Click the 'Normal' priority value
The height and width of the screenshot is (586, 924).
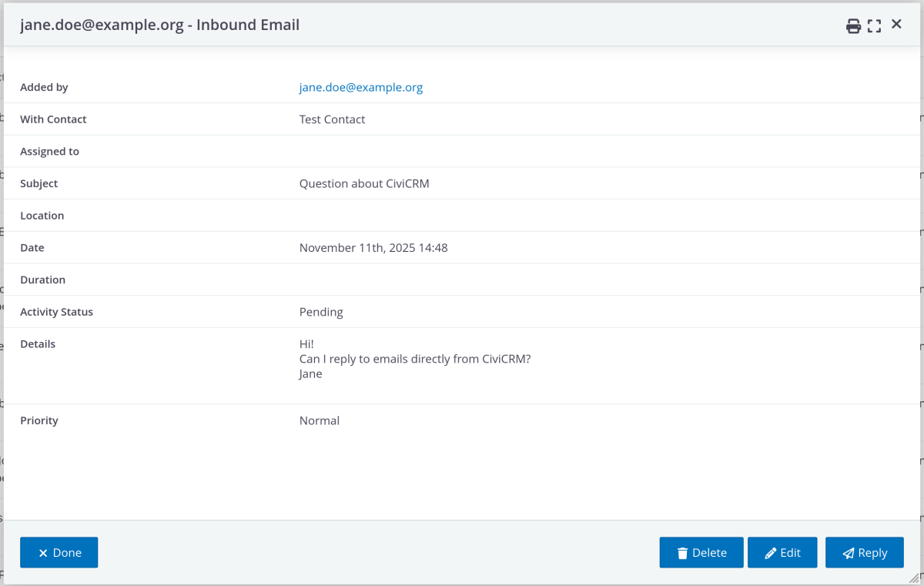[x=319, y=420]
